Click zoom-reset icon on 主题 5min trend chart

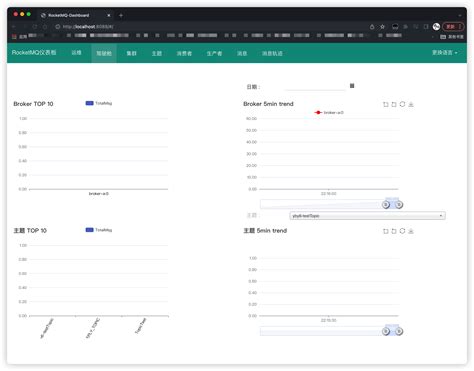(394, 231)
